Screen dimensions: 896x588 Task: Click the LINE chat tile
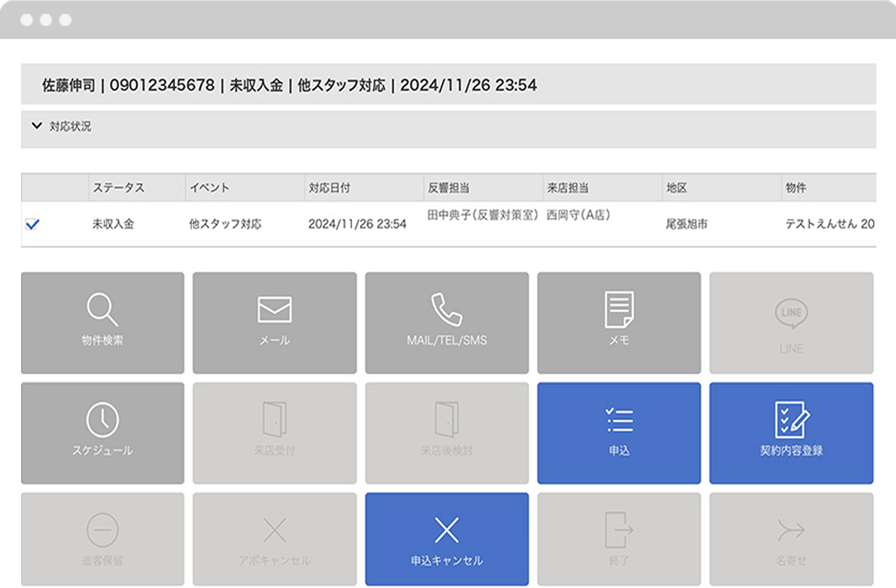tap(791, 323)
